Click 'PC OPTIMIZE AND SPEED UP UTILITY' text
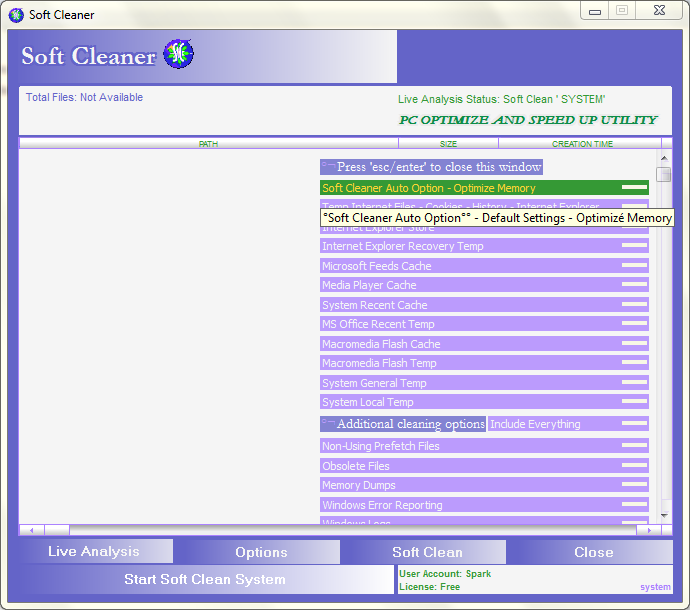This screenshot has width=690, height=610. pyautogui.click(x=528, y=120)
